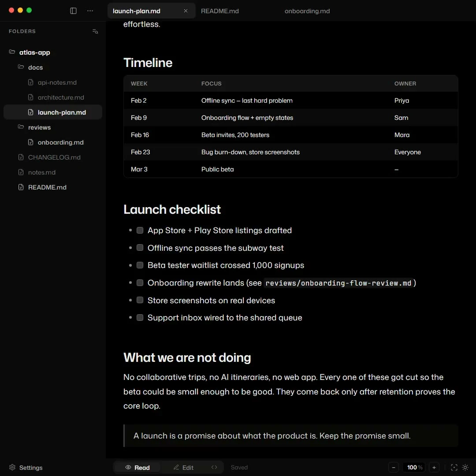Click 'What we are not doing' heading
Viewport: 476px width, 476px height.
click(x=187, y=357)
